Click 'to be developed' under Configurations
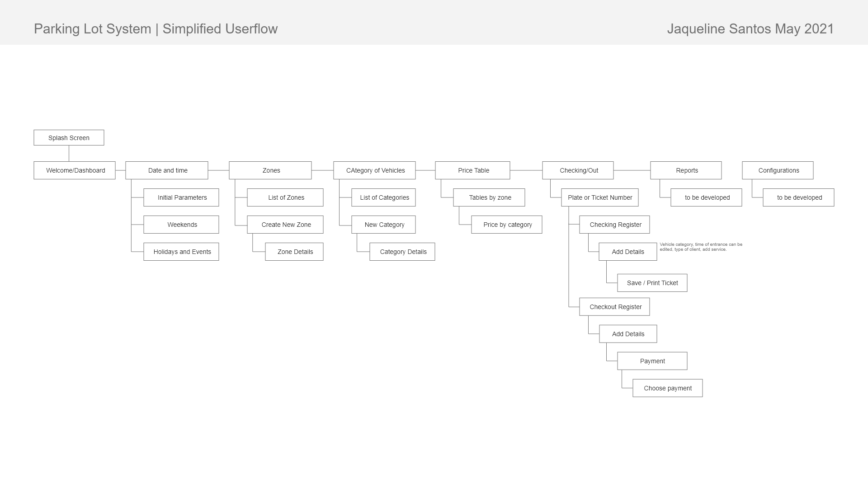 798,197
